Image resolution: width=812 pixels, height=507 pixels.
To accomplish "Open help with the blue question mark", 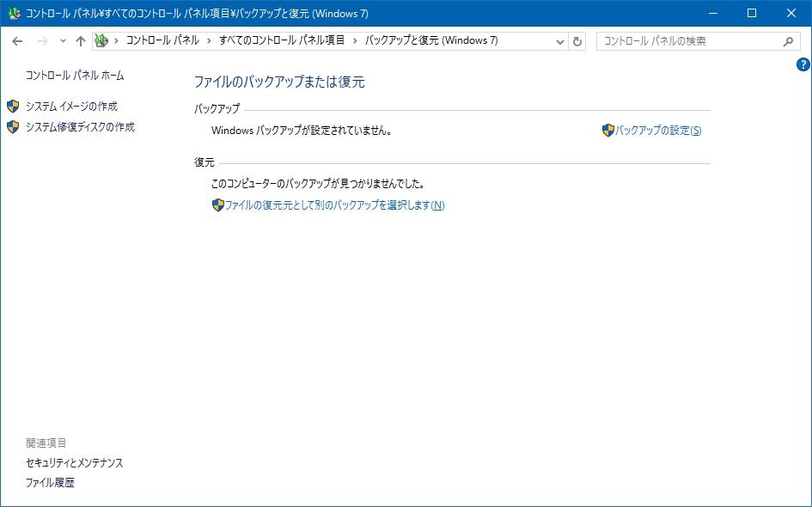I will [803, 64].
